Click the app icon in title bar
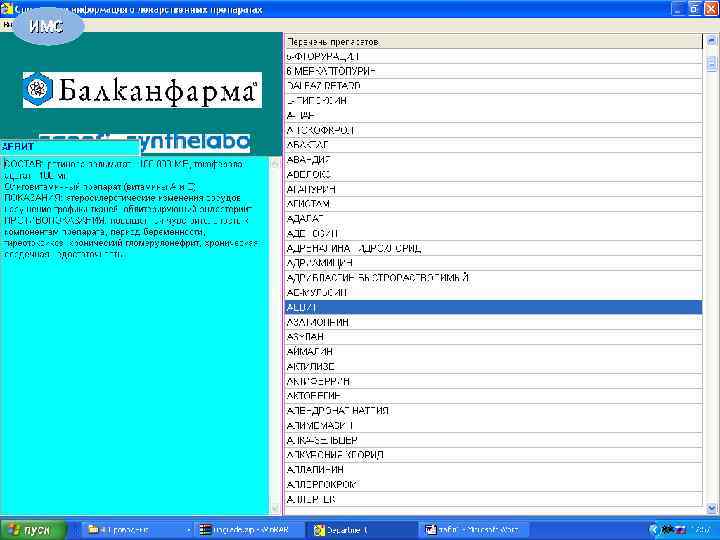720x540 pixels. pyautogui.click(x=6, y=8)
